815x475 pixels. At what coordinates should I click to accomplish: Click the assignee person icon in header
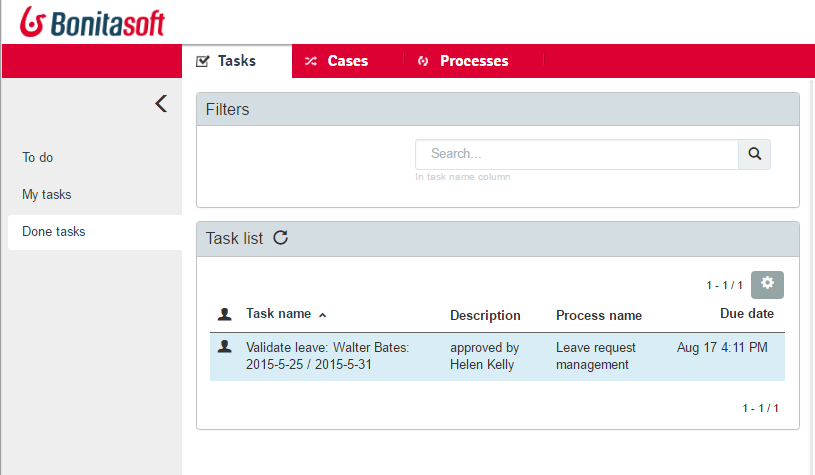tap(225, 314)
